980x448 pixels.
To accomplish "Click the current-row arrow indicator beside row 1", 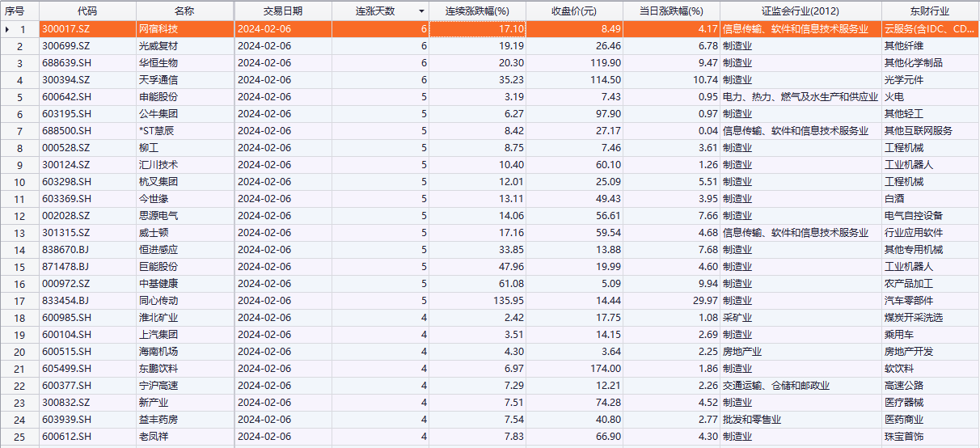I will tap(7, 29).
